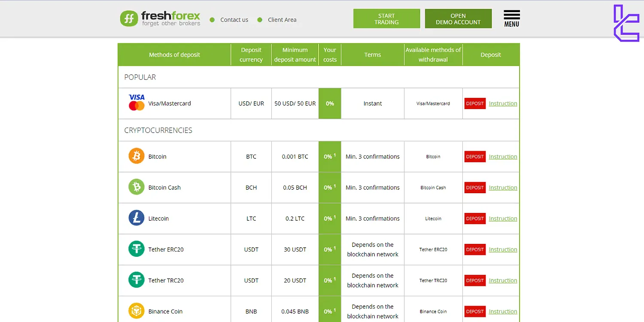Click the 0.045 BNB minimum amount
Viewport: 644px width, 322px height.
click(x=295, y=311)
